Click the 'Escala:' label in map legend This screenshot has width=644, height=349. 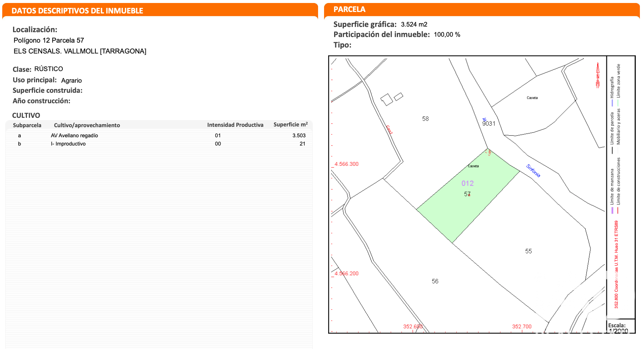click(x=617, y=325)
